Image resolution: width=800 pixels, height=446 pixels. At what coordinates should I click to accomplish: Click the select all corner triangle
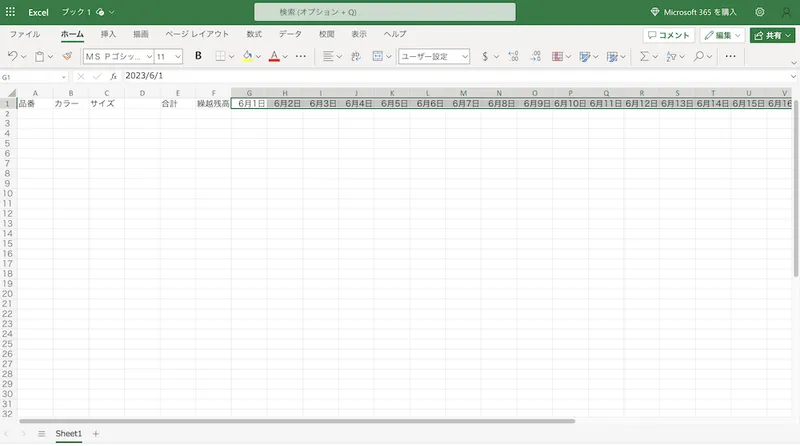(11, 93)
